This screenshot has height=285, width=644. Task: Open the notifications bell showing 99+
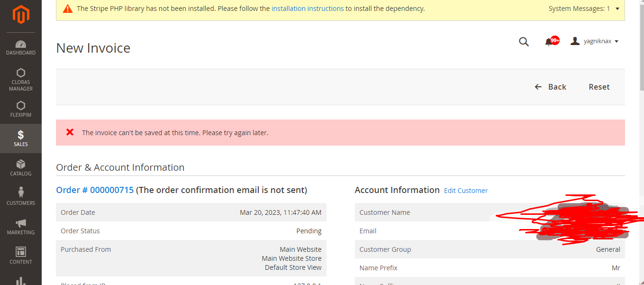pos(551,41)
